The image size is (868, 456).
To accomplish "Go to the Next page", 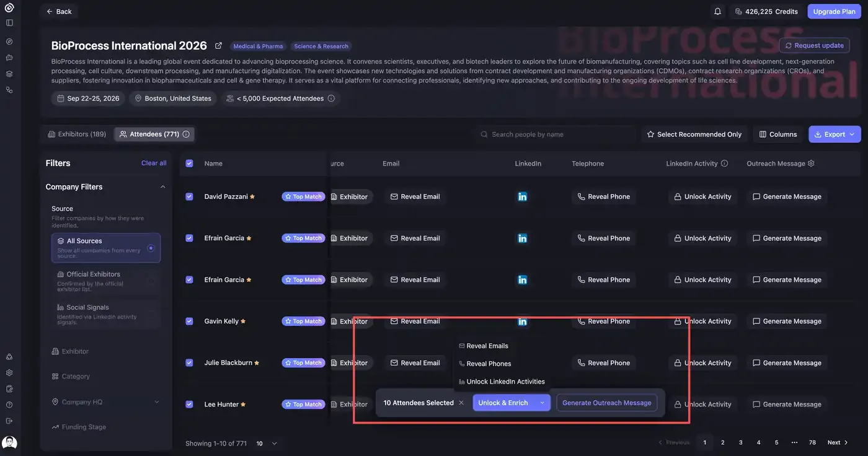I will [x=838, y=443].
